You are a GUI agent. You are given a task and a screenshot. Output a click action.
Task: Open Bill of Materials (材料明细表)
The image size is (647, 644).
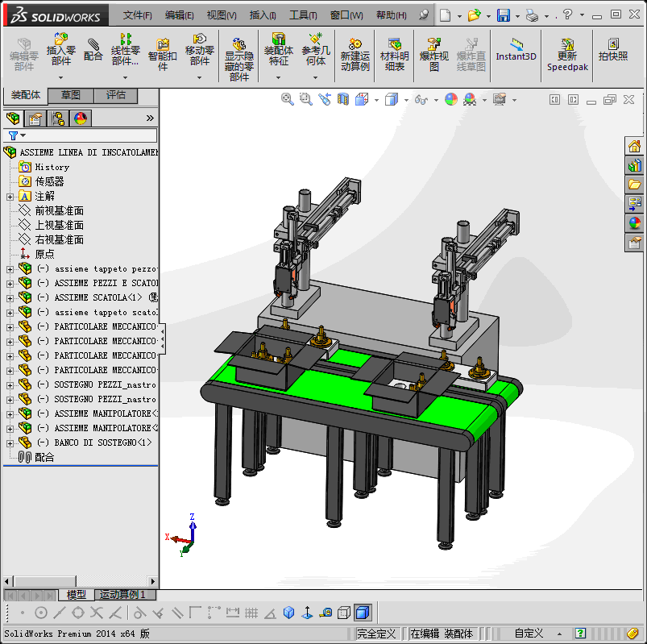pos(395,54)
